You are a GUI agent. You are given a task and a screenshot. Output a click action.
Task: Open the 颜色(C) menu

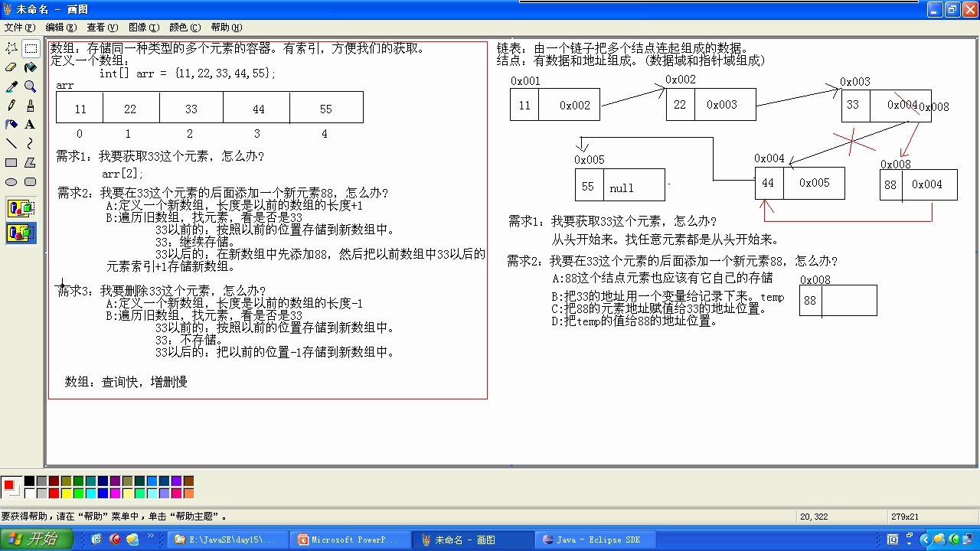[185, 27]
